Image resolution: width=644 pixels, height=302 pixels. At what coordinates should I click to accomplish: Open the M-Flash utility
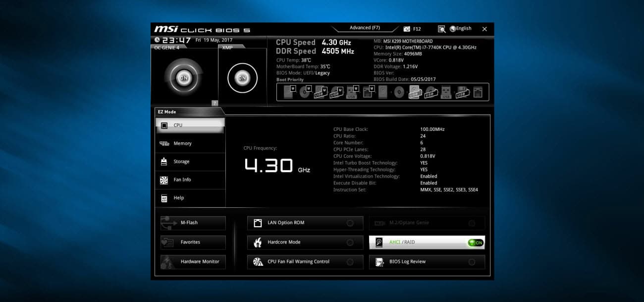click(x=193, y=223)
